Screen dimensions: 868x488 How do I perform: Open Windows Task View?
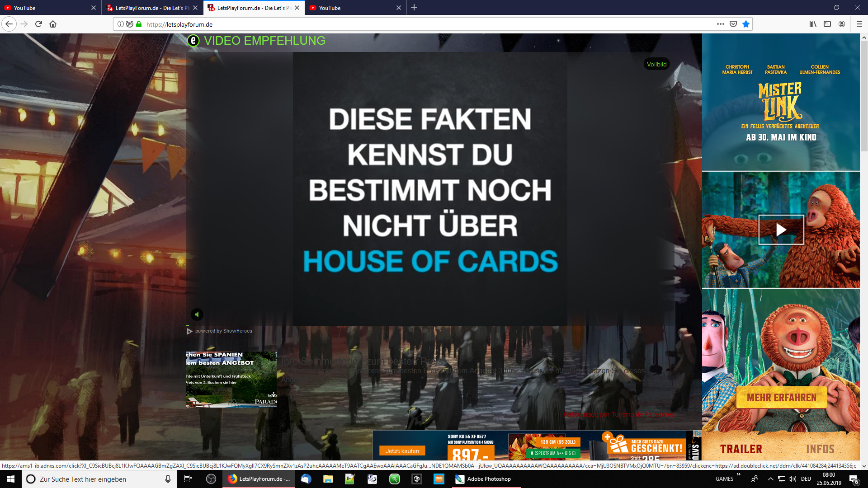coord(188,479)
